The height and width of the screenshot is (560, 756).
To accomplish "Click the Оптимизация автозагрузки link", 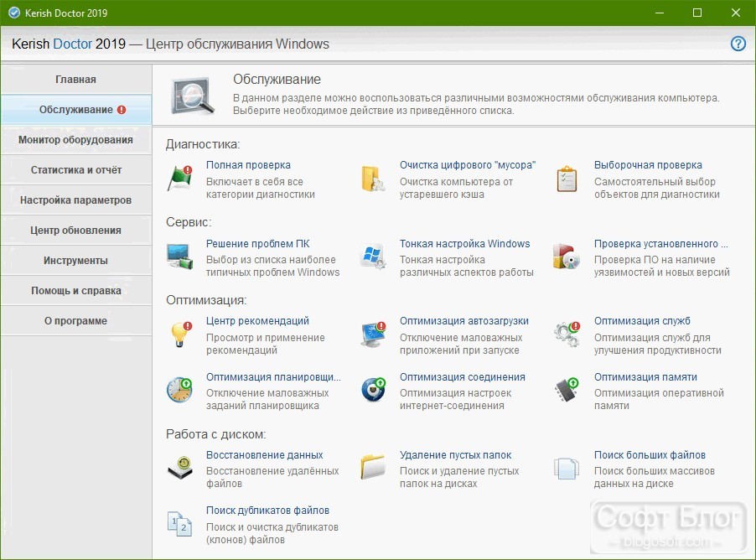I will pos(463,321).
